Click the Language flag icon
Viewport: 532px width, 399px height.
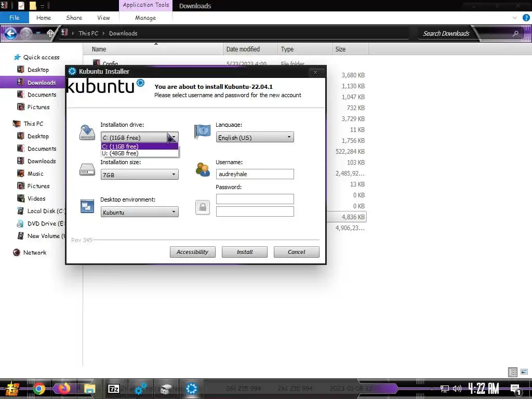pos(202,131)
